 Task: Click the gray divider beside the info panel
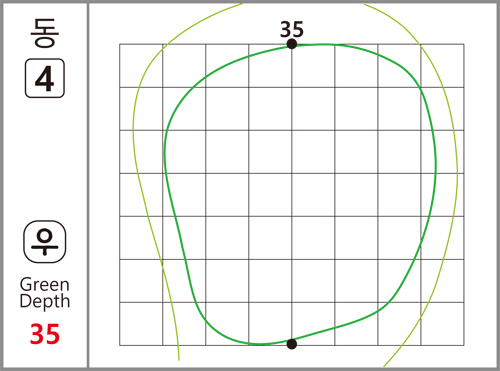coord(88,185)
